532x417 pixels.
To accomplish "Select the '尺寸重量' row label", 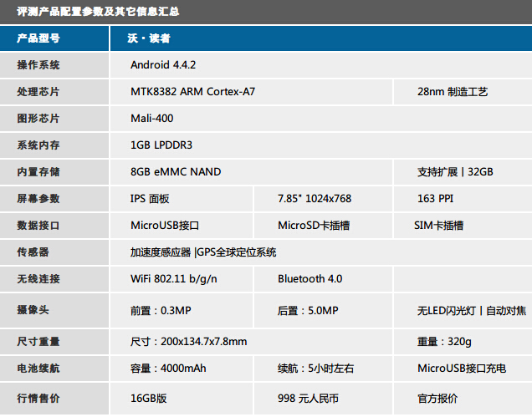I will (x=38, y=342).
